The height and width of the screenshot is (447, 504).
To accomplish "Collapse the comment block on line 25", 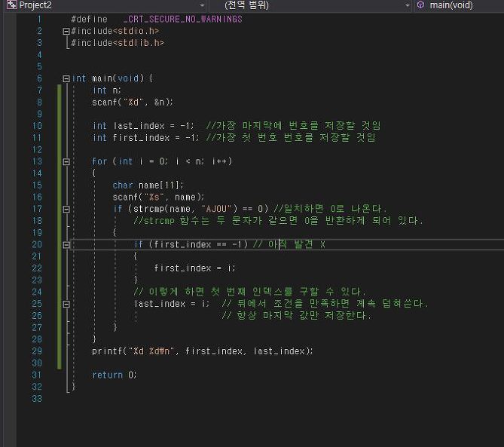I will point(66,305).
